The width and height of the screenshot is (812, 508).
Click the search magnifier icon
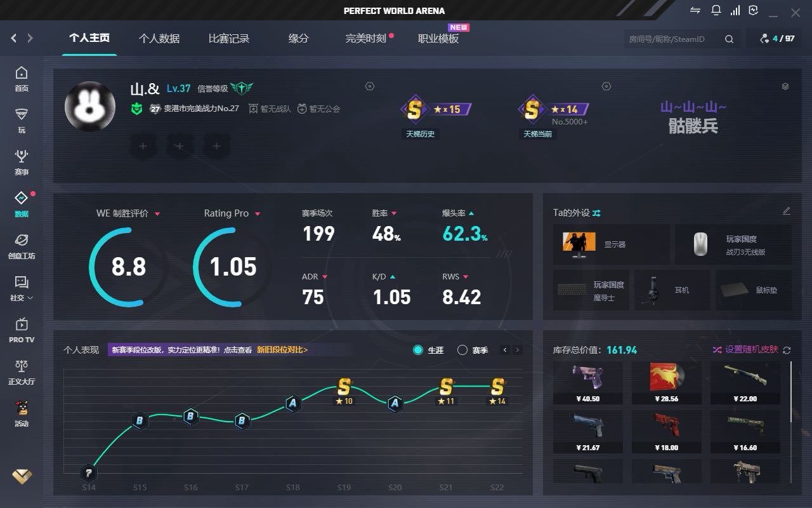click(x=729, y=39)
